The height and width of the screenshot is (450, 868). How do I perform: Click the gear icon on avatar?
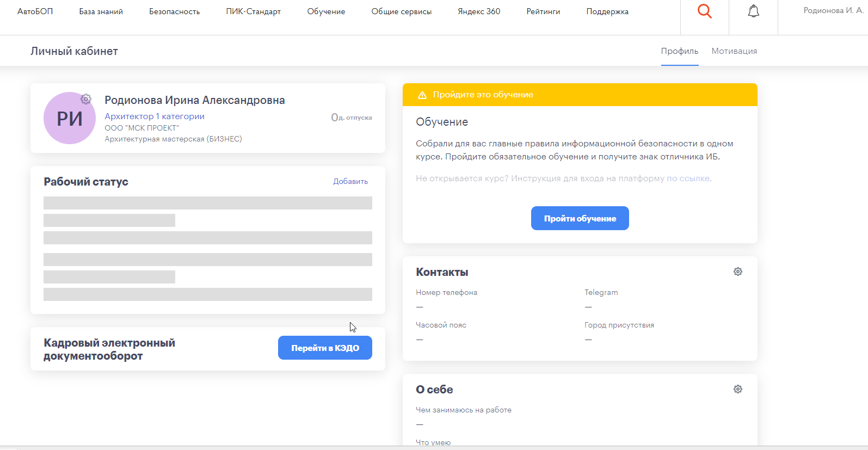[86, 99]
